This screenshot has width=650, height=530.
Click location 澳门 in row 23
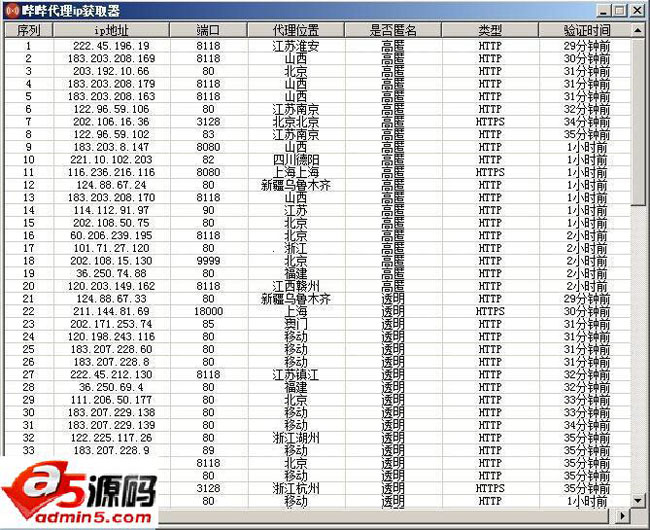[296, 324]
